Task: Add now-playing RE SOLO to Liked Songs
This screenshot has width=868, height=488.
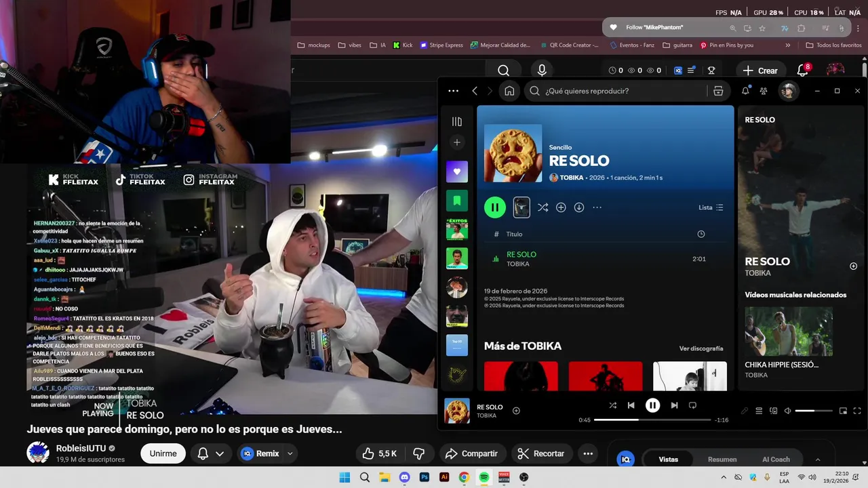Action: pyautogui.click(x=516, y=411)
